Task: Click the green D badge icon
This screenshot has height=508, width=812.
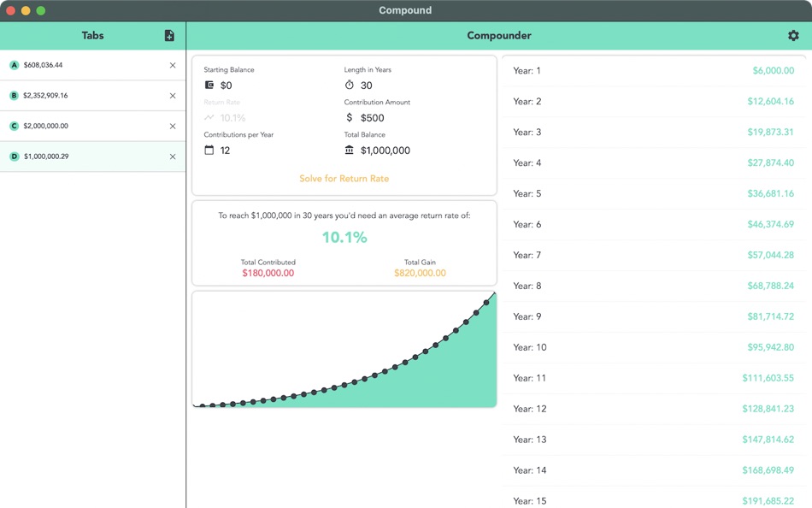Action: pyautogui.click(x=14, y=156)
